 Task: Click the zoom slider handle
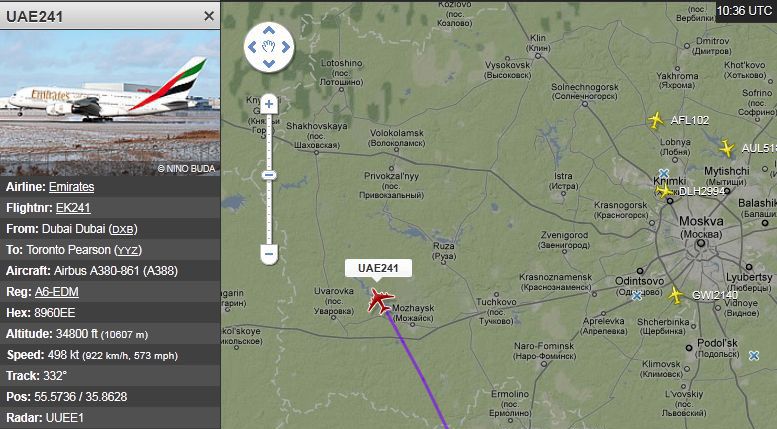tap(269, 175)
